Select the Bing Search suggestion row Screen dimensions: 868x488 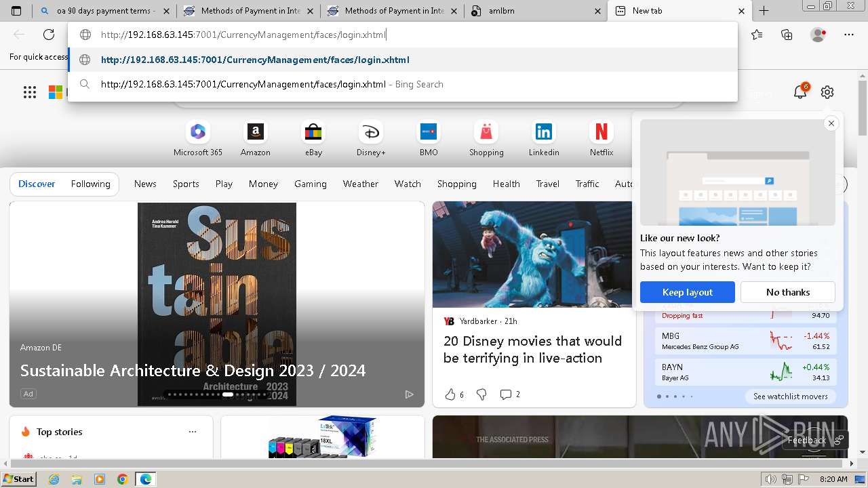[x=403, y=84]
